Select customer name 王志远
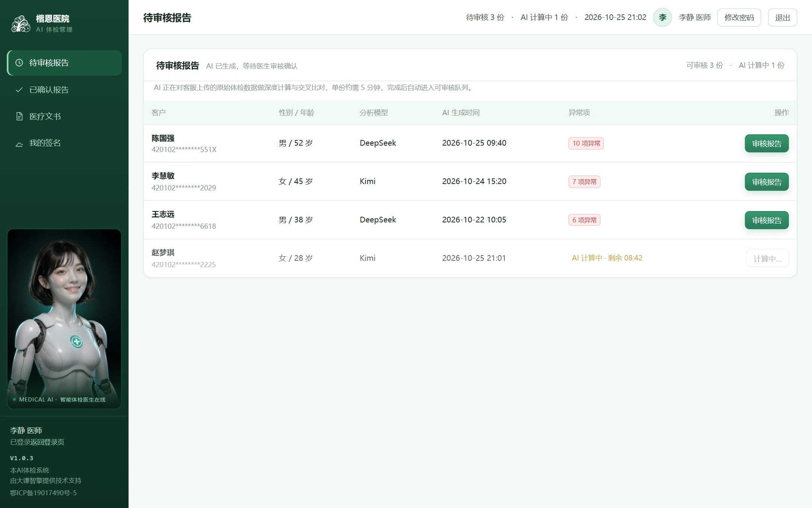 [163, 214]
